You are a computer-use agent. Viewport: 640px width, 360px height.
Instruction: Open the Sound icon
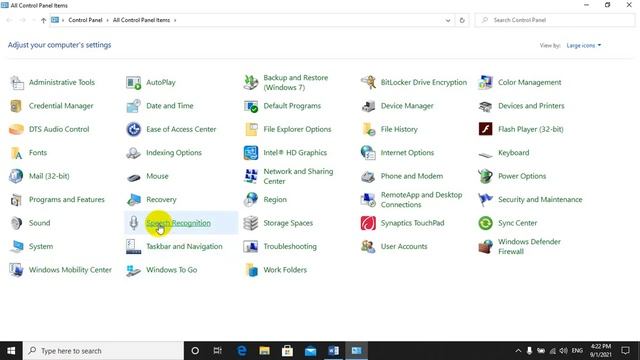[x=17, y=223]
